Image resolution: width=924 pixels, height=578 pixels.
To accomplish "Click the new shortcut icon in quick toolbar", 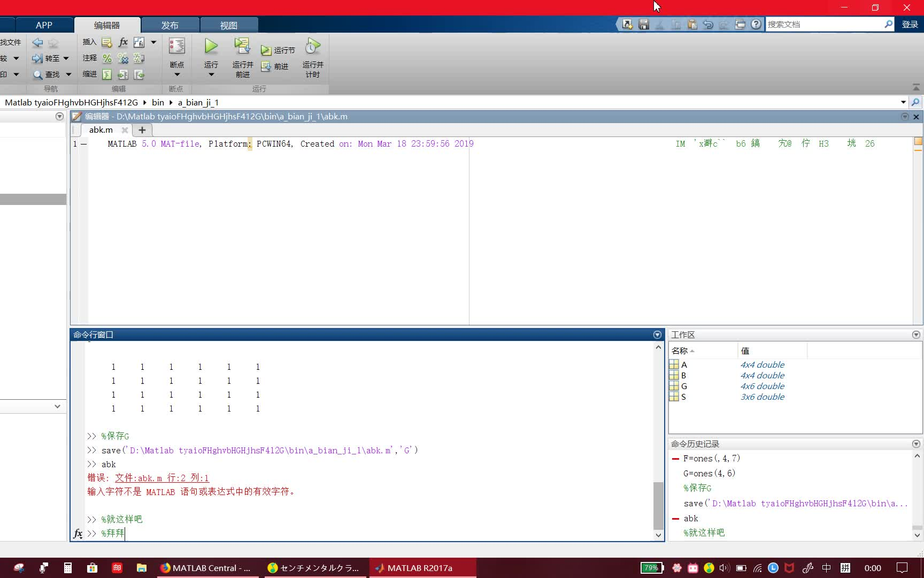I will coord(628,24).
